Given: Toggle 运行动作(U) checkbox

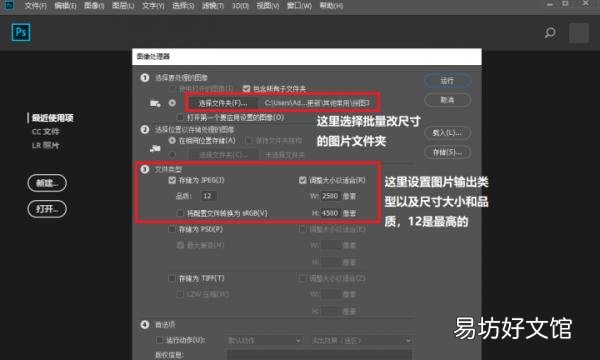Looking at the screenshot, I should pos(160,340).
